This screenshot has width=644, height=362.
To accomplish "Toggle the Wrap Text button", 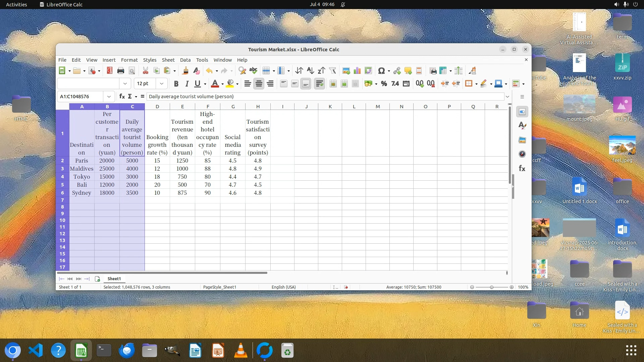I will coord(319,84).
